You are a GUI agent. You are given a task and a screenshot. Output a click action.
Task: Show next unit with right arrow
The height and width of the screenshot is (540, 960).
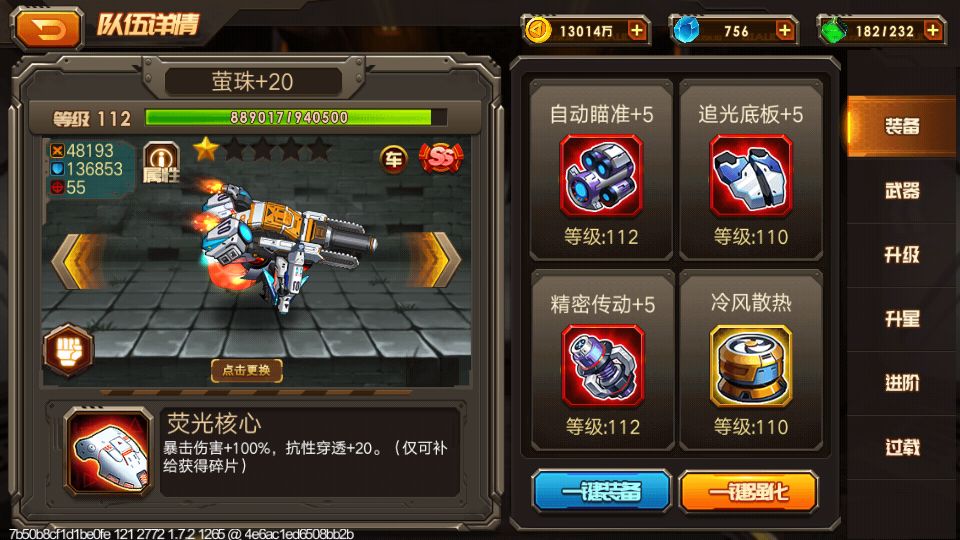pyautogui.click(x=433, y=259)
